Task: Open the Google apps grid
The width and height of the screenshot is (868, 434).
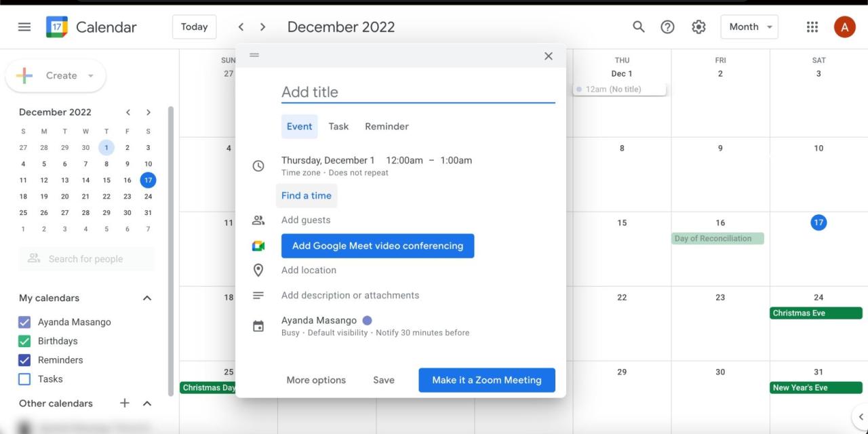Action: [x=812, y=26]
